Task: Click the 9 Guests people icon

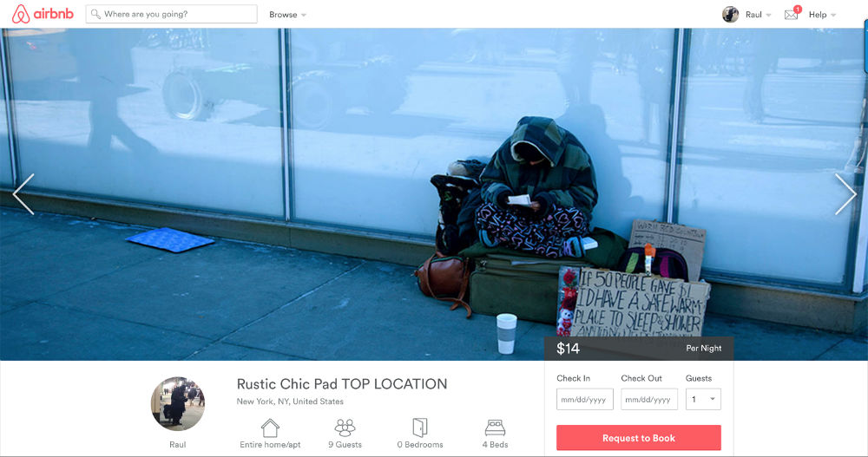Action: point(345,428)
